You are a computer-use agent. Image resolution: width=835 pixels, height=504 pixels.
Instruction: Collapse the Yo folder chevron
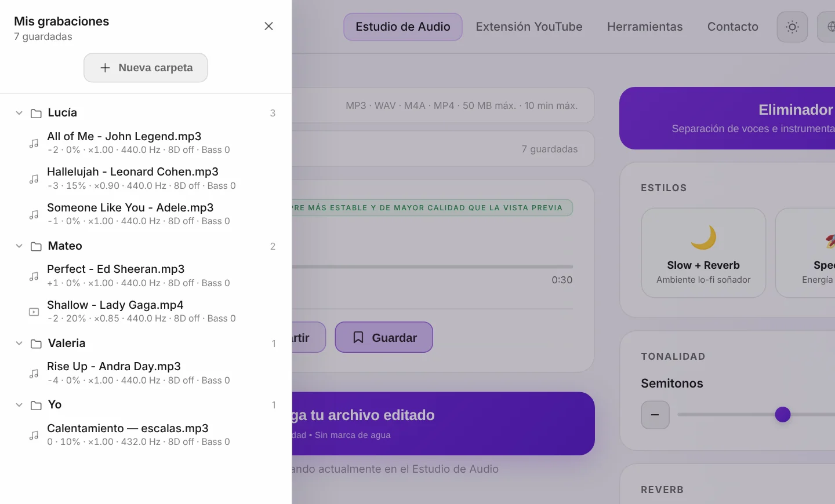[x=19, y=405]
